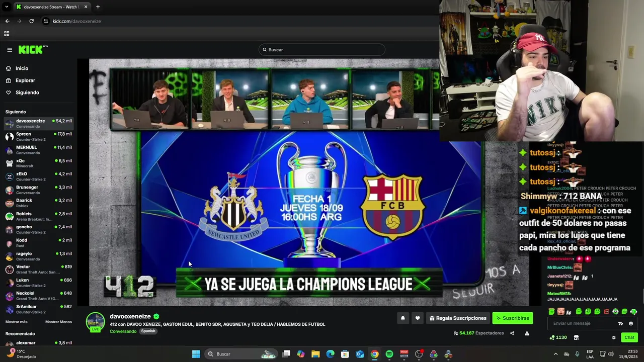Viewport: 644px width, 362px height.
Task: Expand list with Mostrar más
Action: (x=17, y=322)
